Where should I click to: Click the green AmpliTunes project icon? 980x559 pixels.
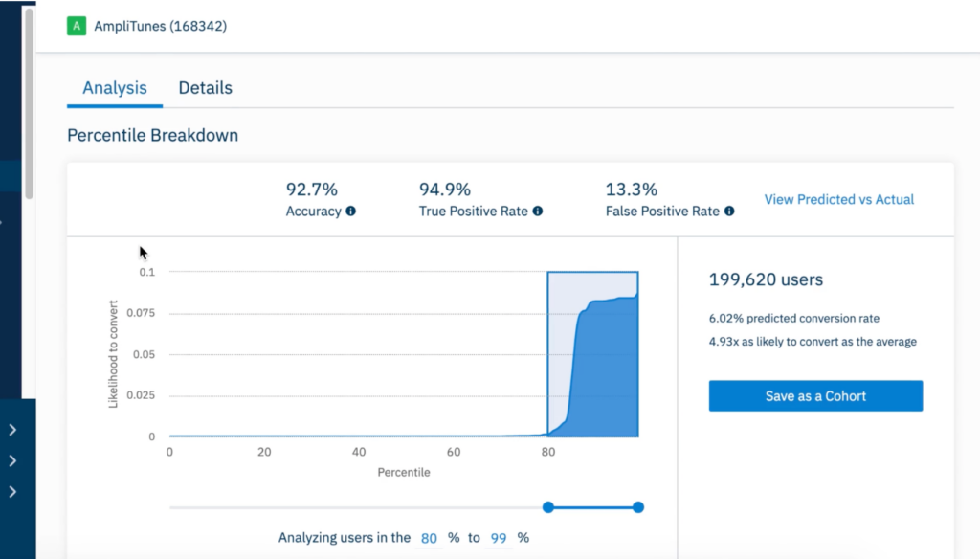click(x=77, y=26)
